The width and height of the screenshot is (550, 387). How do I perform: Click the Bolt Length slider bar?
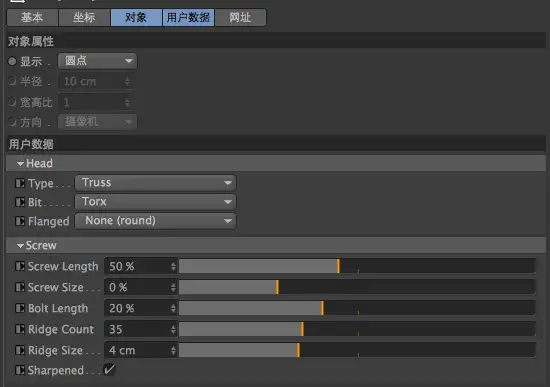[x=357, y=308]
